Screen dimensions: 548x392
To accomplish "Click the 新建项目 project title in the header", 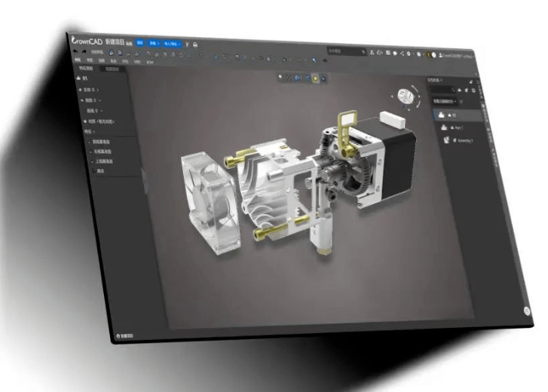I will [x=115, y=42].
